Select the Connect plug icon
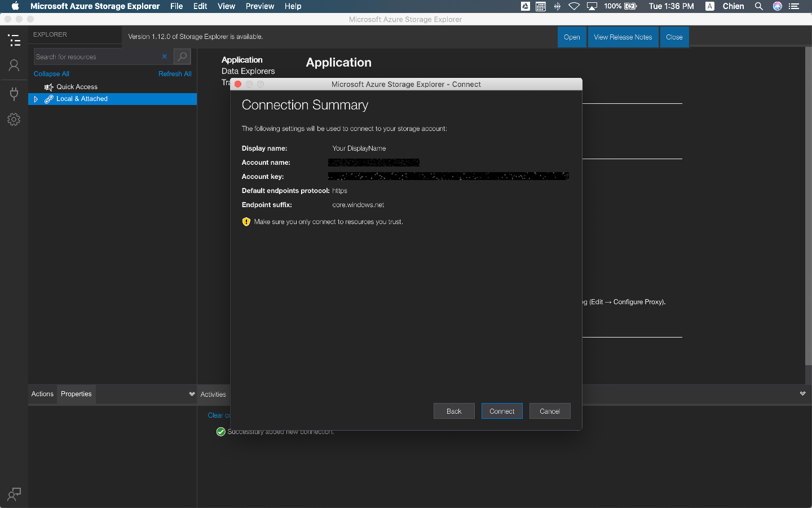The image size is (812, 508). [x=14, y=94]
